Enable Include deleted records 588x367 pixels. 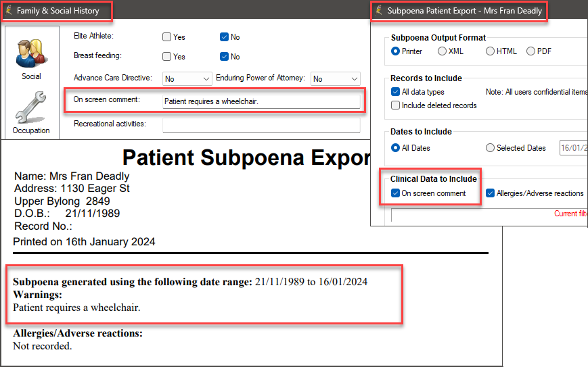coord(395,105)
